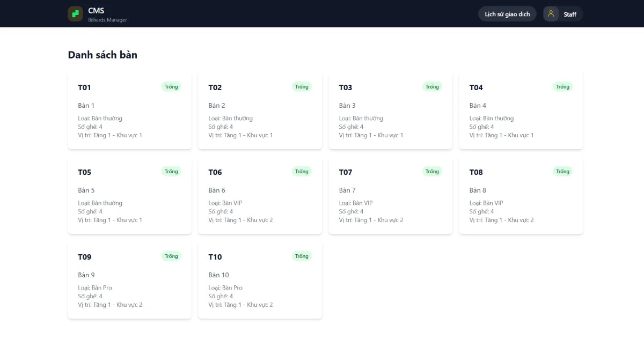
Task: Click the yellow Staff user icon
Action: [551, 13]
